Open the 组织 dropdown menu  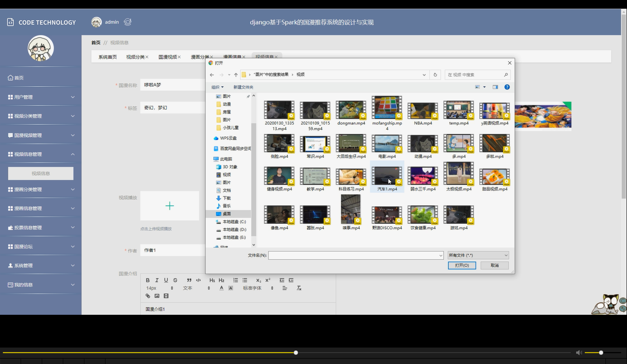[x=218, y=87]
